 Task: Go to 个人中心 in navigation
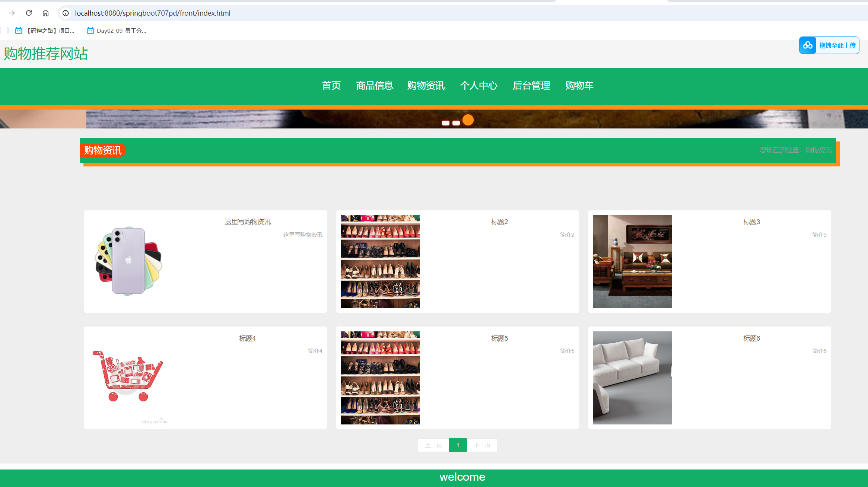pos(478,85)
